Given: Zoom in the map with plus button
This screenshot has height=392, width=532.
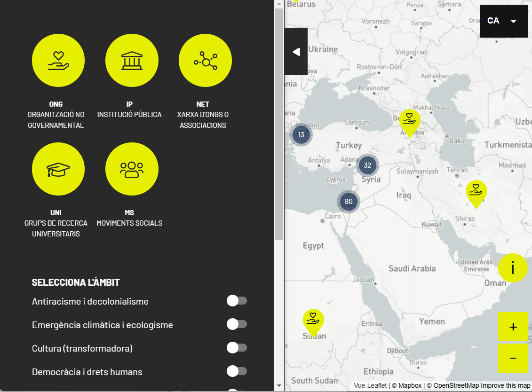Looking at the screenshot, I should [x=513, y=327].
